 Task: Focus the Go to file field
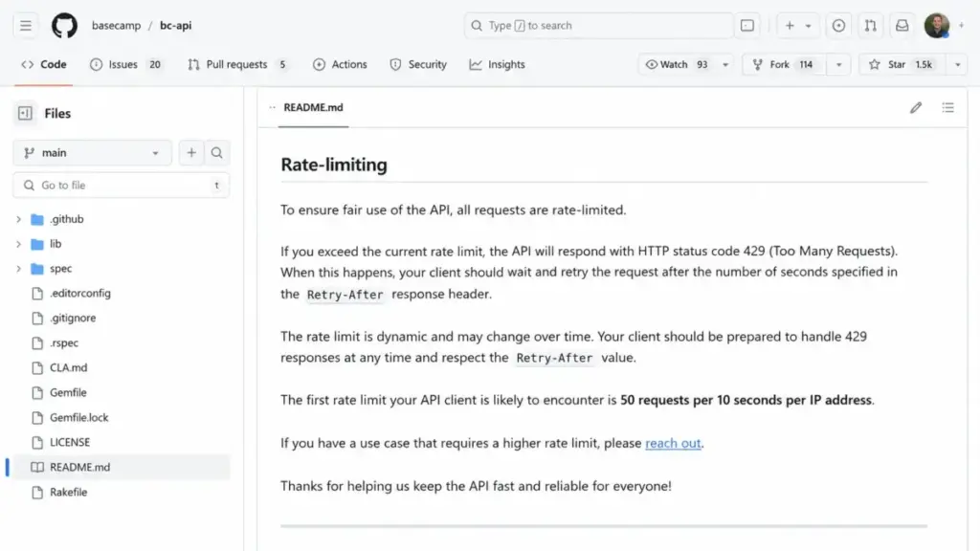tap(122, 185)
